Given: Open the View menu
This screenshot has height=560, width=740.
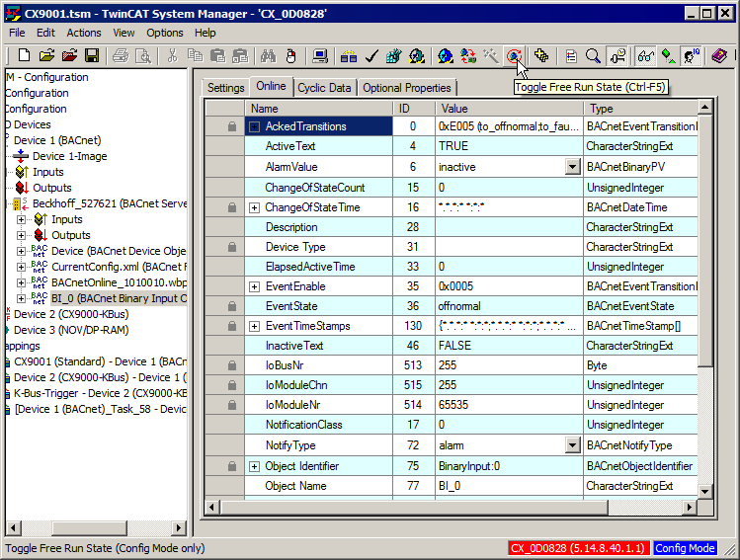Looking at the screenshot, I should click(x=123, y=33).
